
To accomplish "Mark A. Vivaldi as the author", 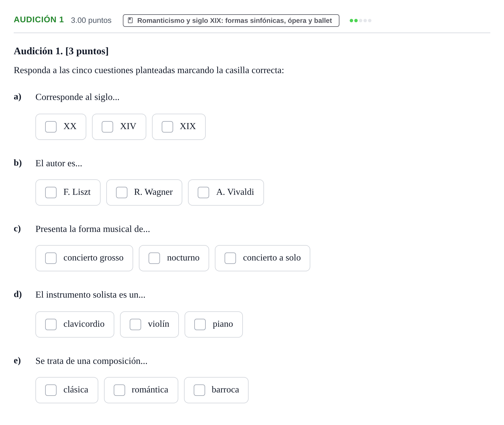I will coord(203,193).
